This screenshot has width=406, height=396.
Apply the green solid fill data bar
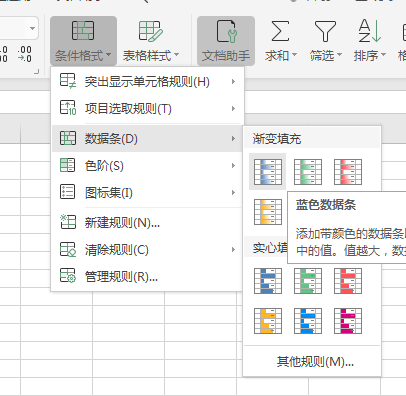308,281
